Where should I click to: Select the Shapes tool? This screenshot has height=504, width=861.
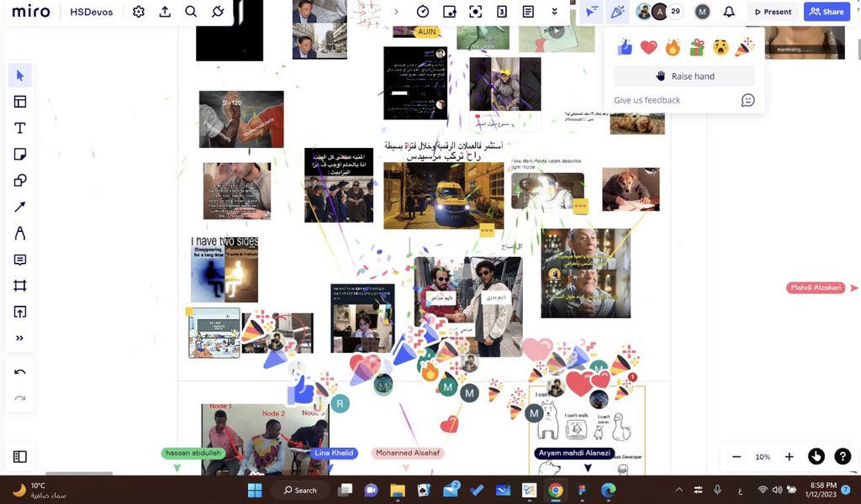[x=20, y=181]
